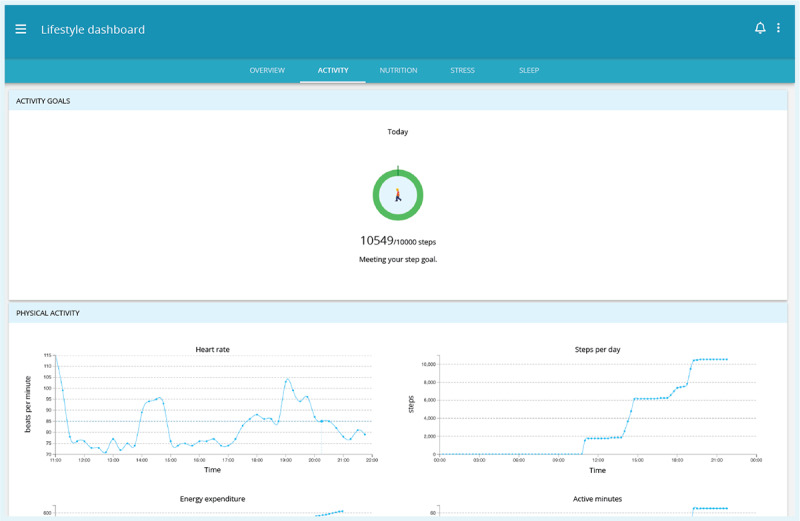Image resolution: width=800 pixels, height=521 pixels.
Task: Switch to the Overview tab
Action: 267,71
